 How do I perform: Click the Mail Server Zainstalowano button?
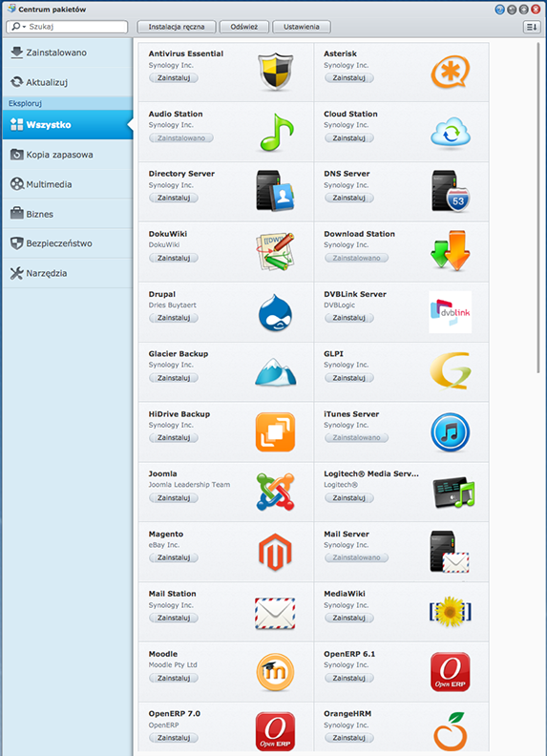(x=356, y=557)
